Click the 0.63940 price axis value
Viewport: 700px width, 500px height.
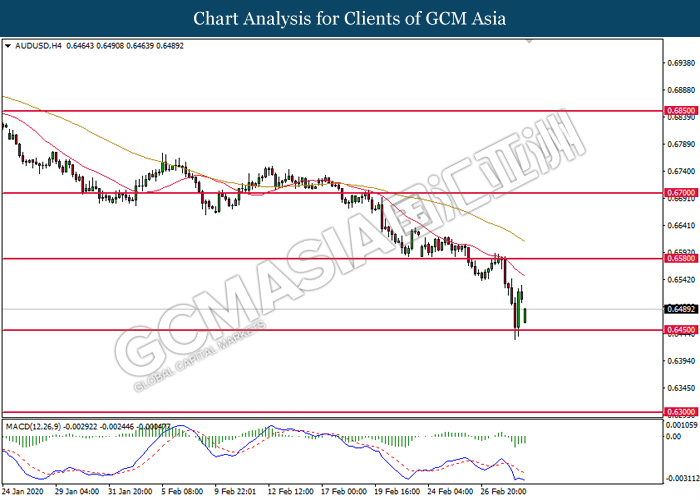(681, 361)
